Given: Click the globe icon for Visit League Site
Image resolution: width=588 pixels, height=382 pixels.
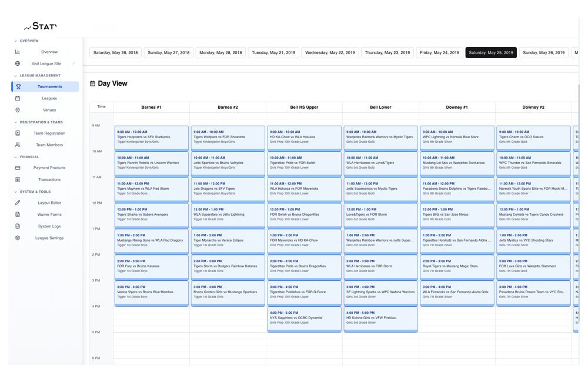Looking at the screenshot, I should 18,63.
